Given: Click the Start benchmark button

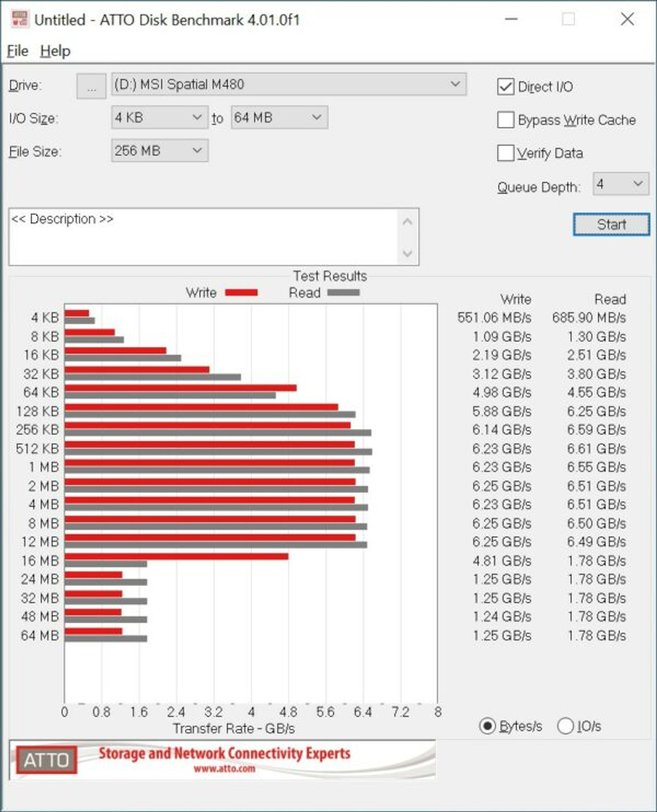Looking at the screenshot, I should [x=611, y=224].
